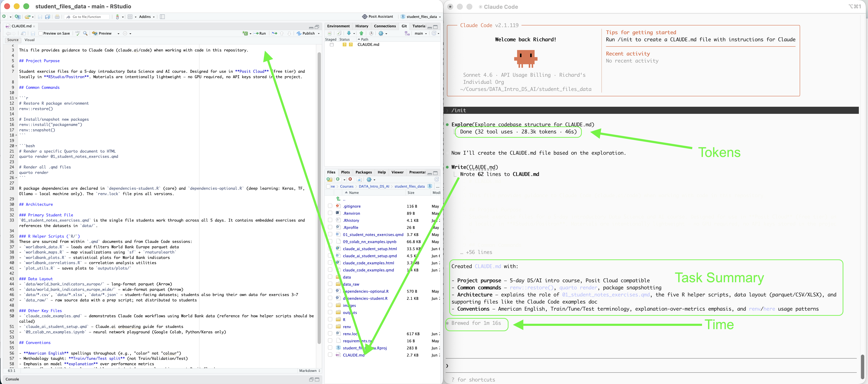This screenshot has height=384, width=868.
Task: Open Posit Assistant
Action: (378, 16)
